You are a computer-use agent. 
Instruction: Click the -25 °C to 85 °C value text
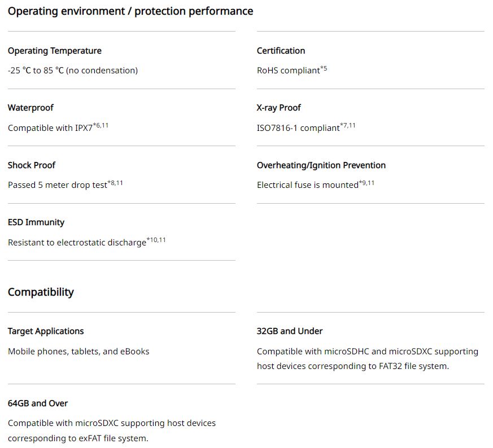pos(73,71)
